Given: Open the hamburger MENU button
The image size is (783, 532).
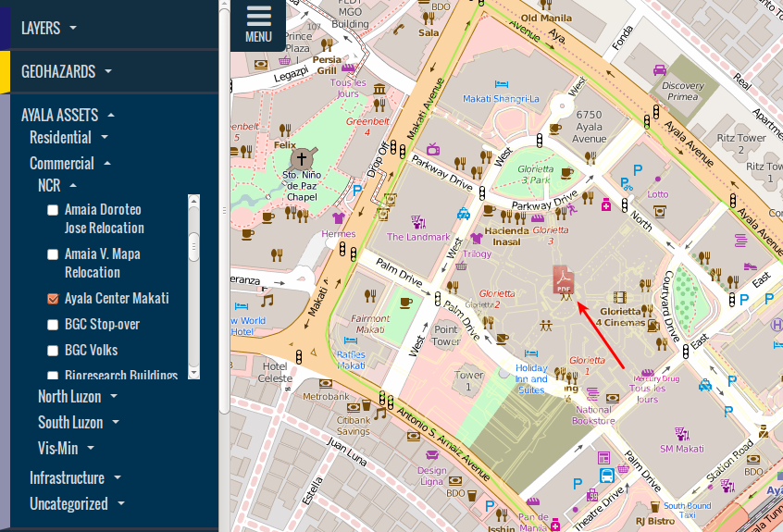Looking at the screenshot, I should click(258, 24).
